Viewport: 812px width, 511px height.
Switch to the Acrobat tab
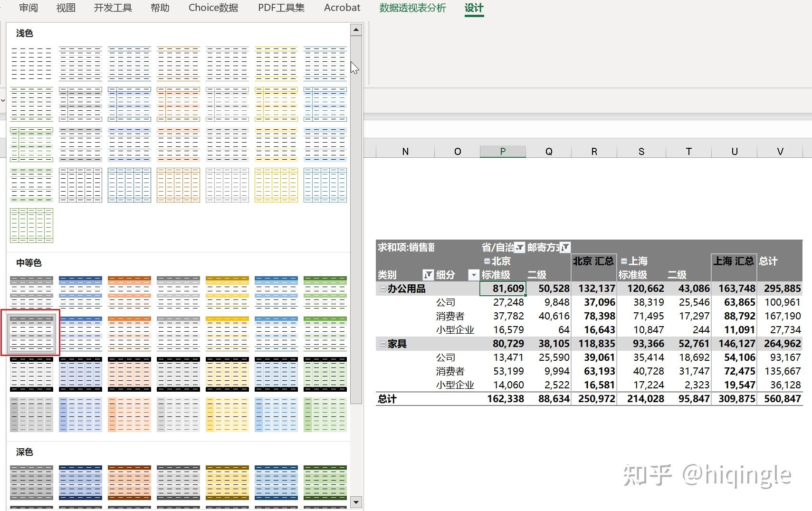(x=342, y=8)
